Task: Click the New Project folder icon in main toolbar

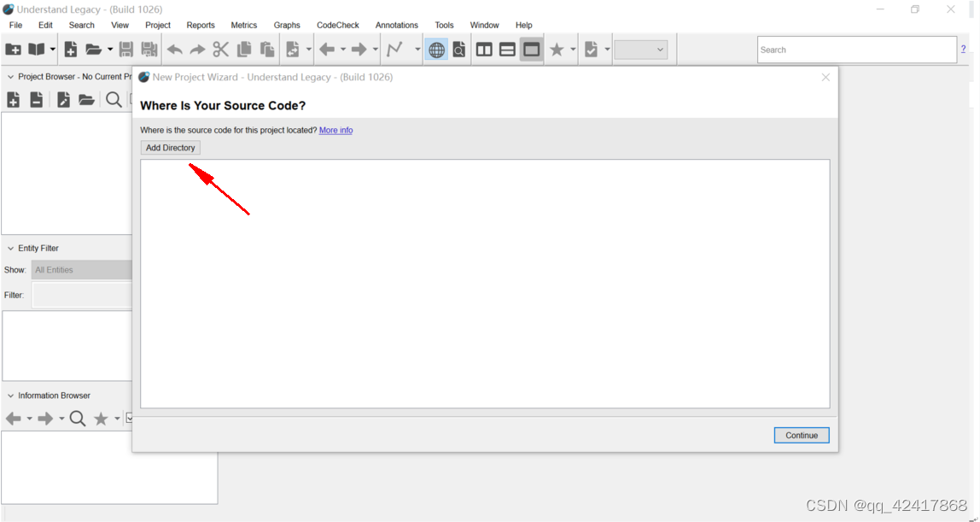Action: (13, 50)
